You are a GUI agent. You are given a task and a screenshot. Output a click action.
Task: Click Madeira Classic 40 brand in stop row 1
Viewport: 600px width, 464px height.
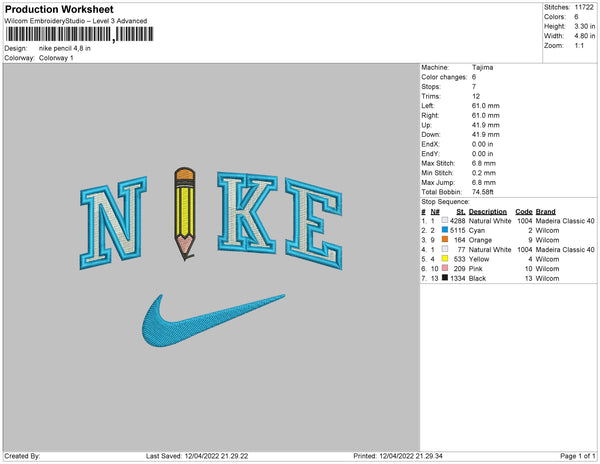point(565,221)
